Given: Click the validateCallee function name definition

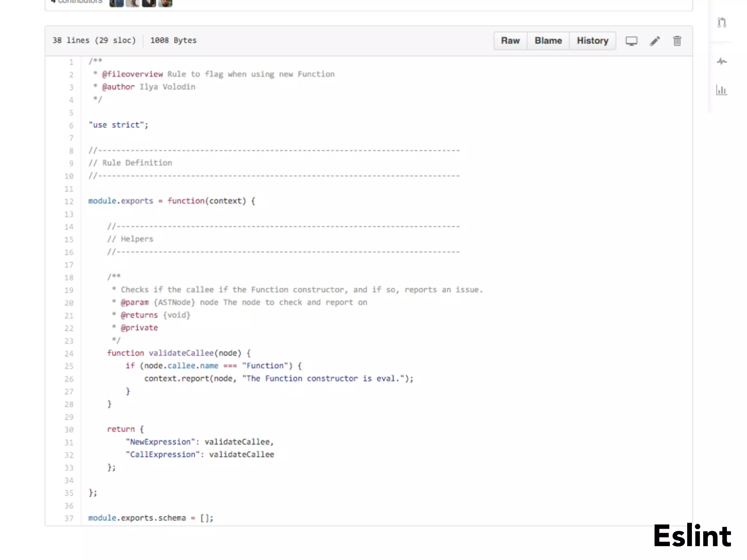Looking at the screenshot, I should 181,353.
